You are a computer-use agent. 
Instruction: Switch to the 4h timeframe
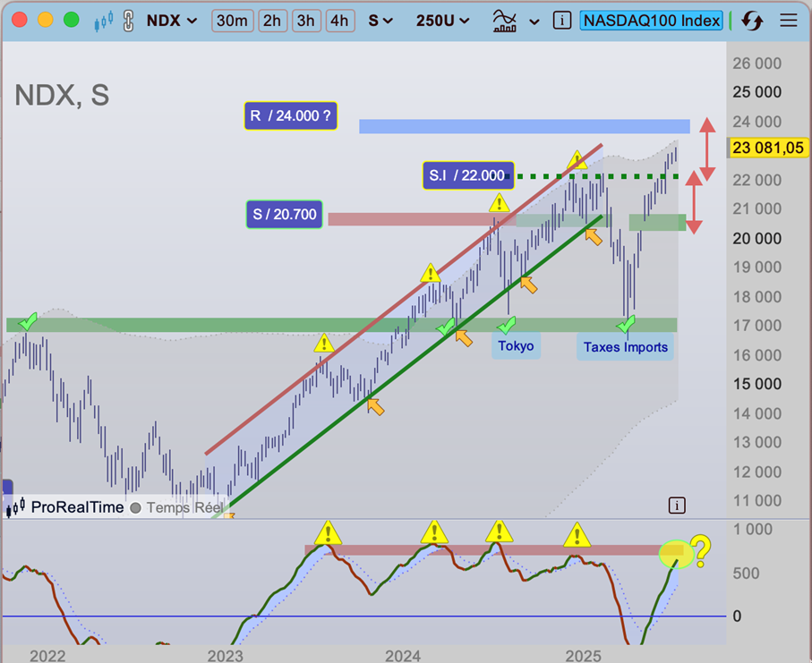click(x=339, y=21)
